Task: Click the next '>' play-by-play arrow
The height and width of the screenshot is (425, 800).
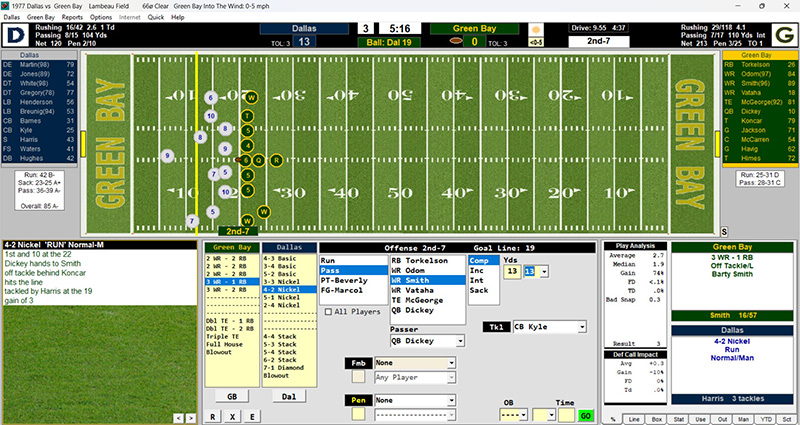Action: (x=190, y=418)
